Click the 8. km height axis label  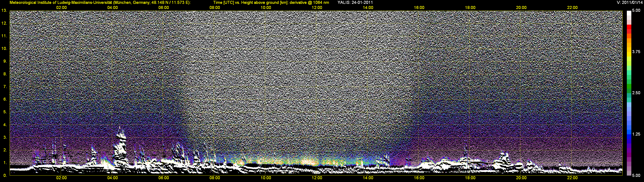[x=5, y=74]
